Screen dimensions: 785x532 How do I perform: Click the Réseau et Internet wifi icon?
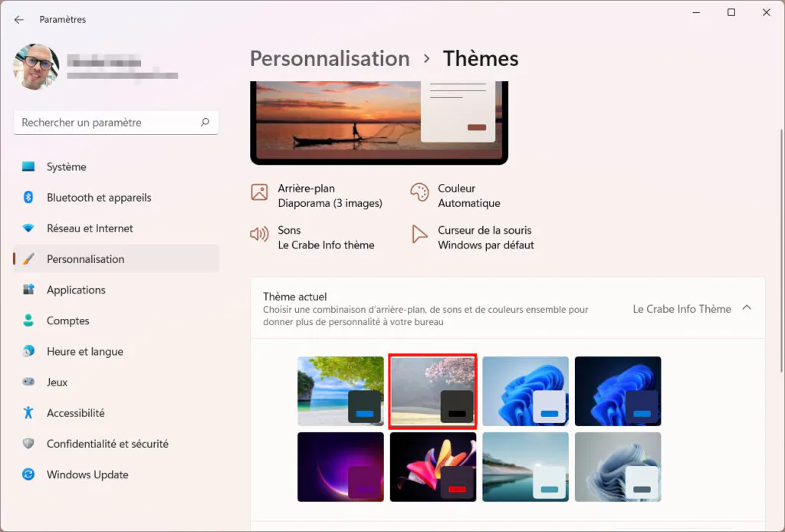[28, 228]
